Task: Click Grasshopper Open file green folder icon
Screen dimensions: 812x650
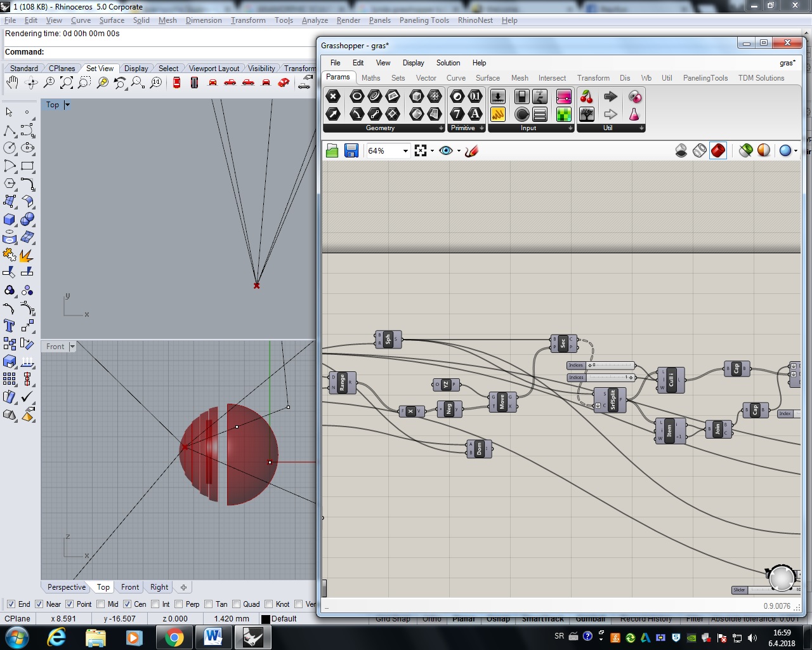Action: click(332, 150)
